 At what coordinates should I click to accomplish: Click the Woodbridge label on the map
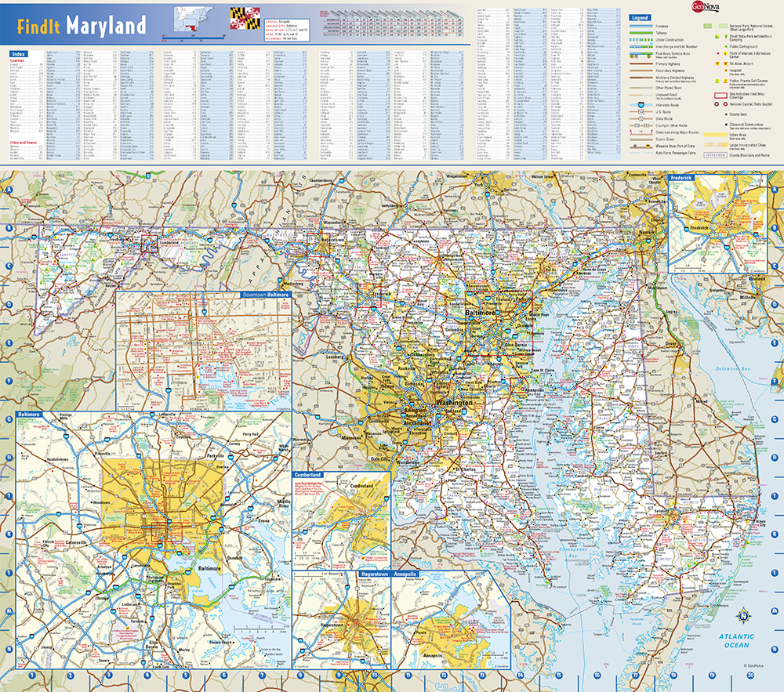click(x=408, y=462)
